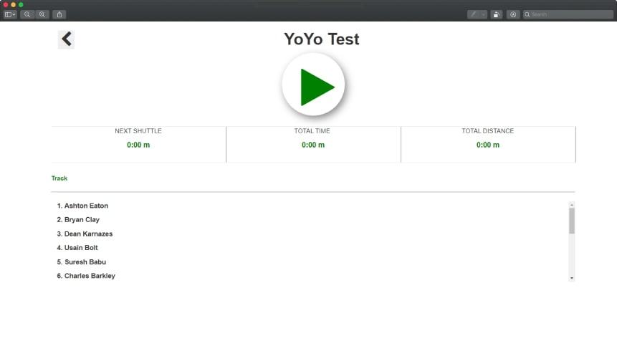Image resolution: width=617 pixels, height=364 pixels.
Task: Click the circled markup toolbar icon
Action: tap(513, 14)
